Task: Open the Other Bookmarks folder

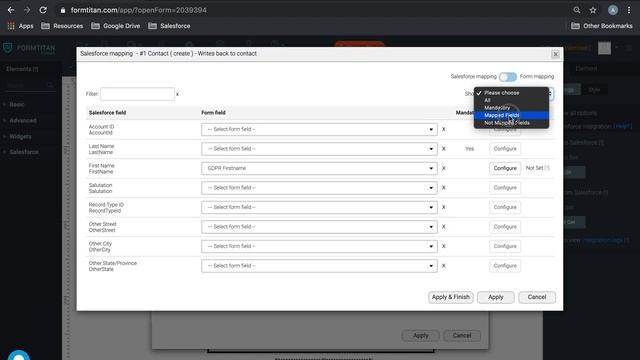Action: (602, 26)
